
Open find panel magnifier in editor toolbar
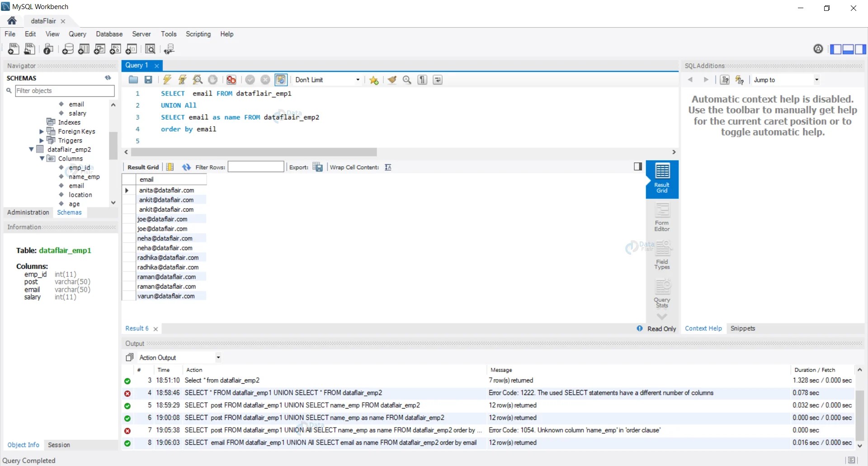[x=407, y=80]
